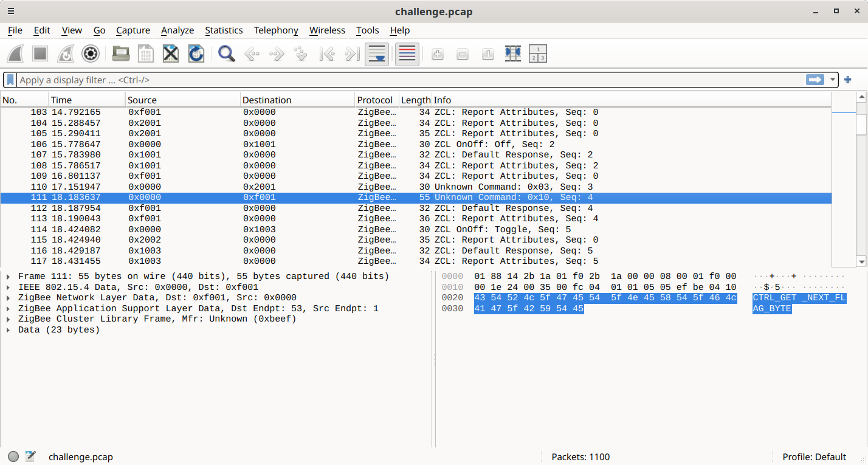The image size is (868, 465).
Task: Select the shark fin Start Capture icon
Action: click(x=15, y=53)
